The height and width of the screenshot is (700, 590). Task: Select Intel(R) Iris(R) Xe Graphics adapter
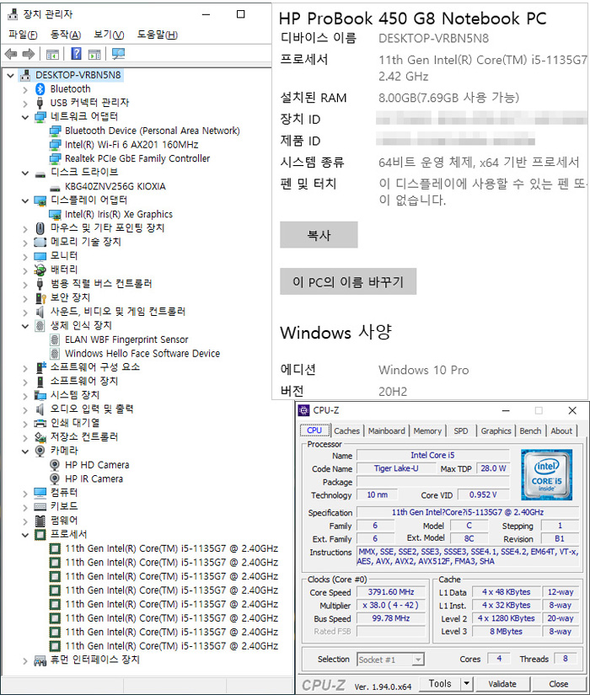[x=119, y=214]
